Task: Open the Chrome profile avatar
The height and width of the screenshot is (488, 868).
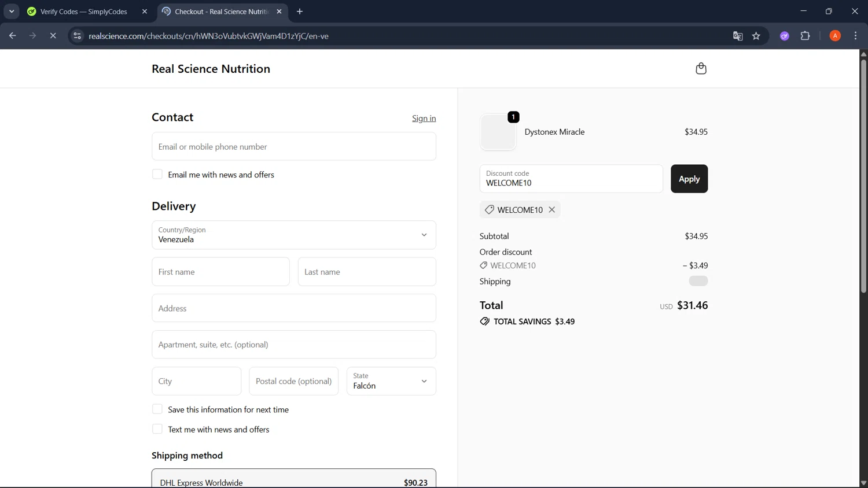Action: coord(835,36)
